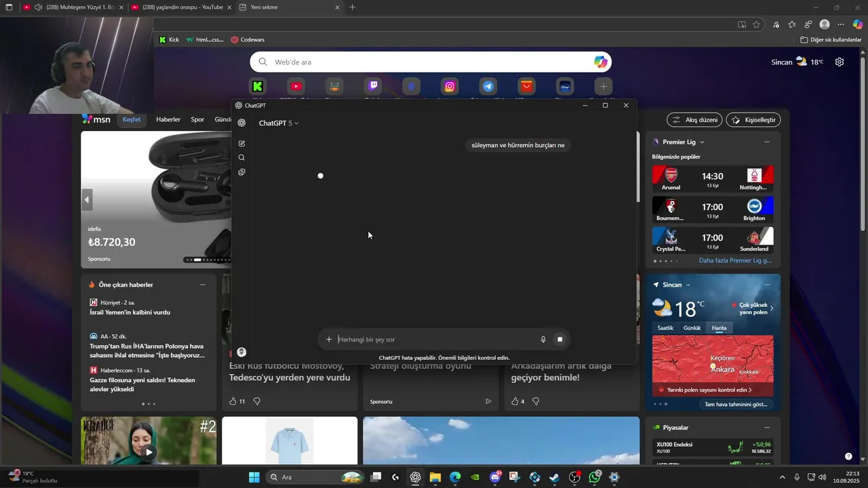Image resolution: width=868 pixels, height=488 pixels.
Task: Open the Kick bookmark in favorites bar
Action: [x=169, y=40]
